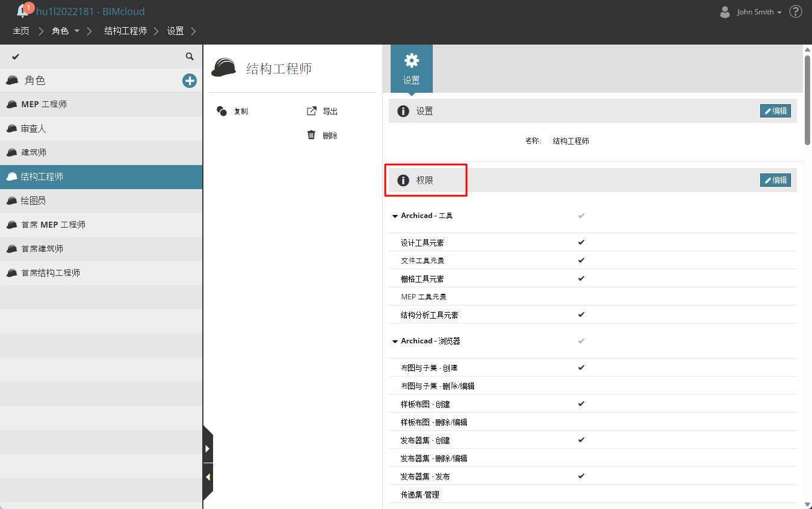Click the hard hat icon beside 首席建筑师
Screen dimensions: 812x509
(12, 249)
